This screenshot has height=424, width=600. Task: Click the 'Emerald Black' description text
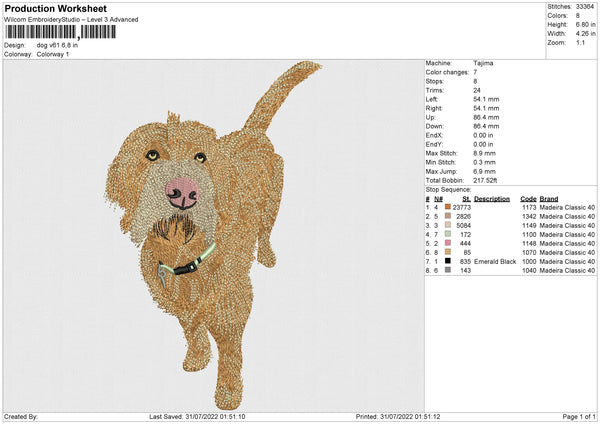click(495, 261)
